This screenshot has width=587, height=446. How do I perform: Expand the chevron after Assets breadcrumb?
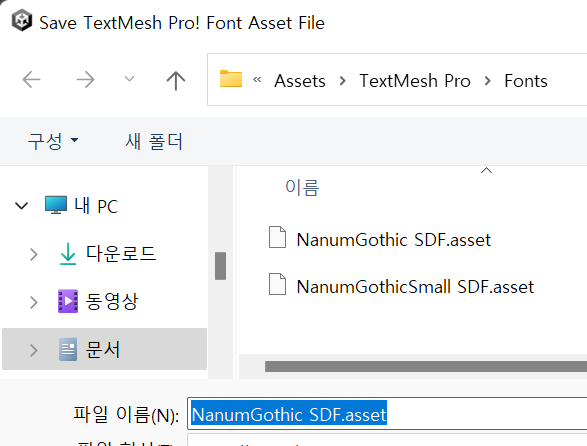[342, 81]
